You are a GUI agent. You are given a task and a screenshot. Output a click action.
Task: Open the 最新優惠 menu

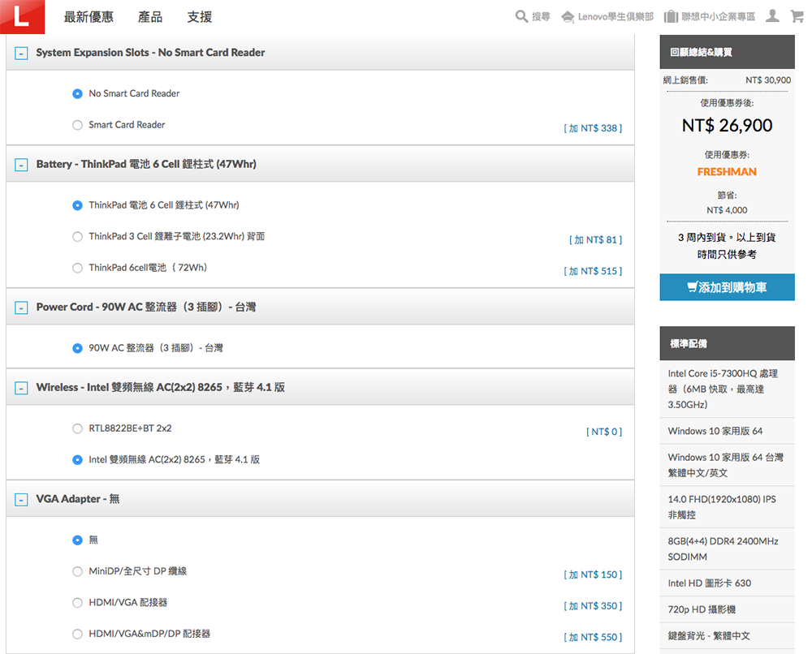(x=89, y=17)
